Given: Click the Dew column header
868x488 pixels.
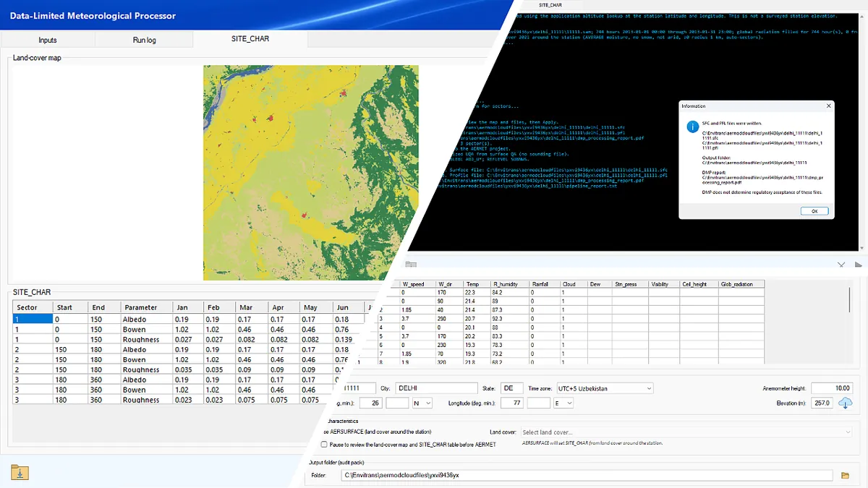Looking at the screenshot, I should coord(600,284).
